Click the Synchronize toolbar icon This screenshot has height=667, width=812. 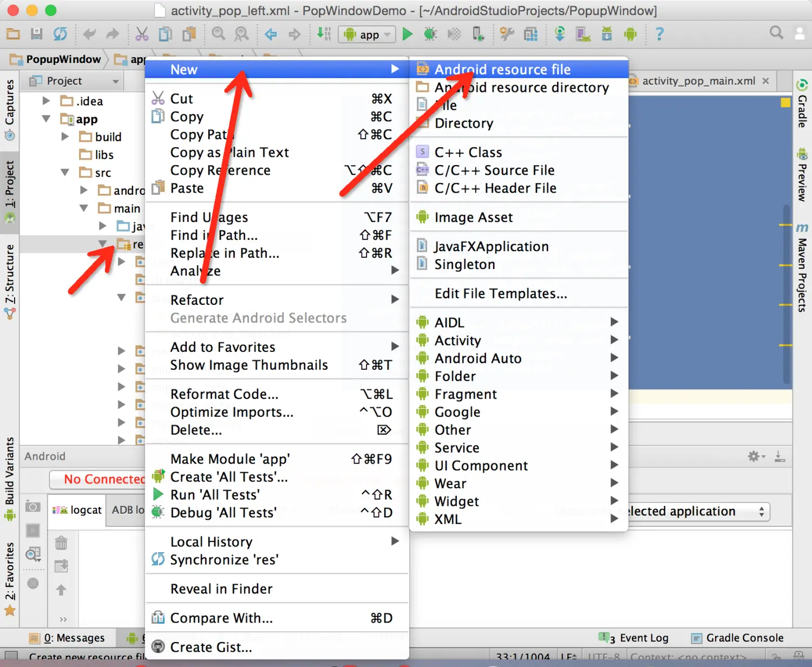tap(60, 34)
